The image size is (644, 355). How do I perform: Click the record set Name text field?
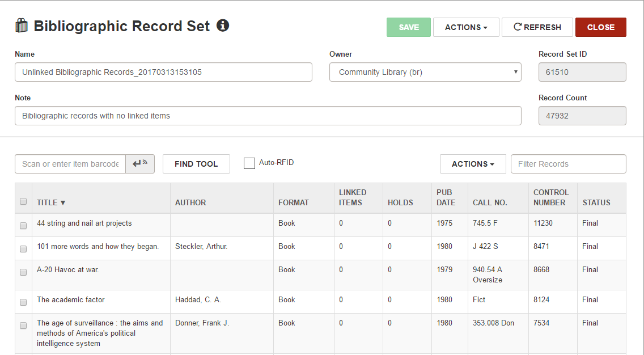point(163,72)
